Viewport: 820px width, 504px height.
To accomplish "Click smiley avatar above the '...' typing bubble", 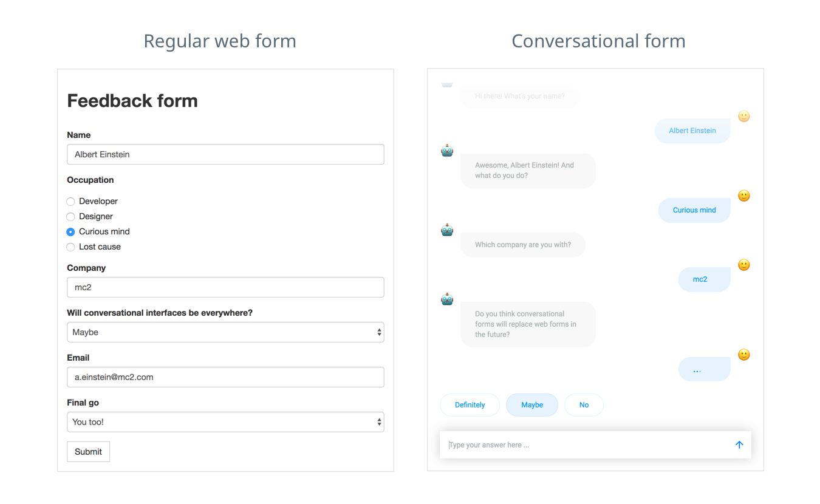I will point(744,355).
